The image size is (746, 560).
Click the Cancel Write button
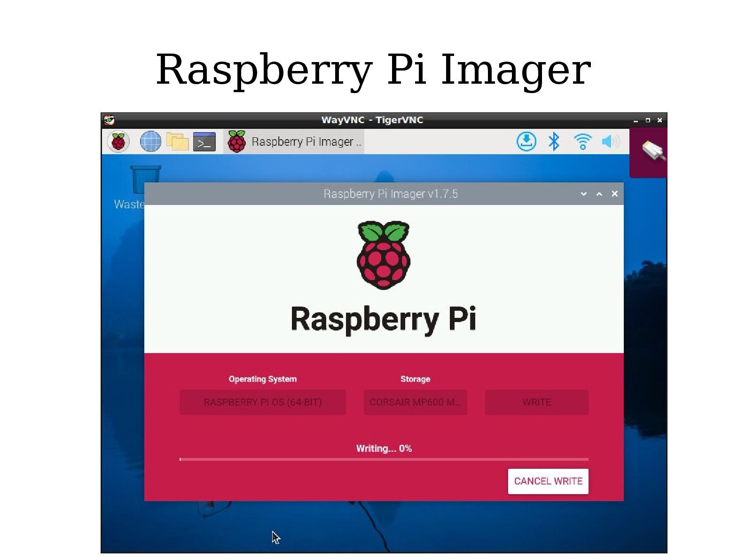point(548,481)
